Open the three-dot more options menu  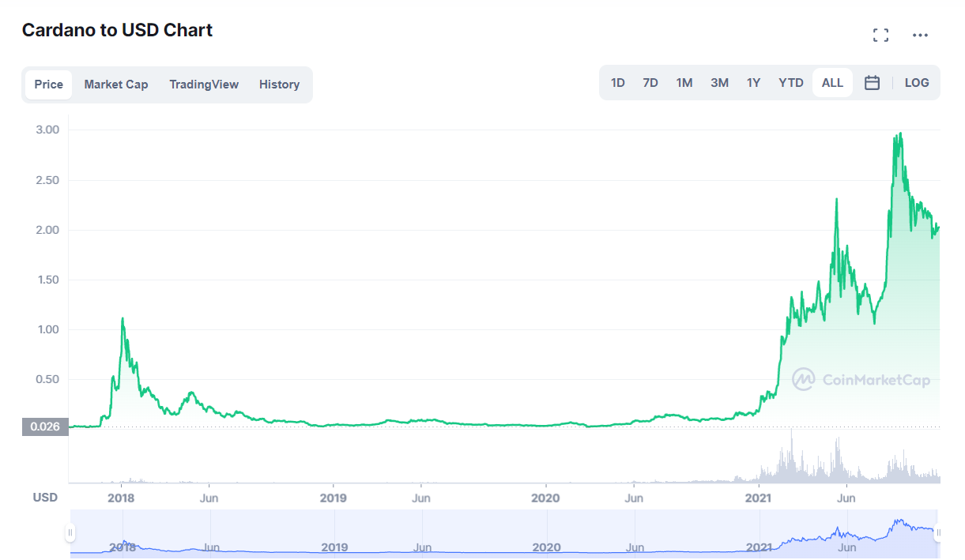point(920,35)
